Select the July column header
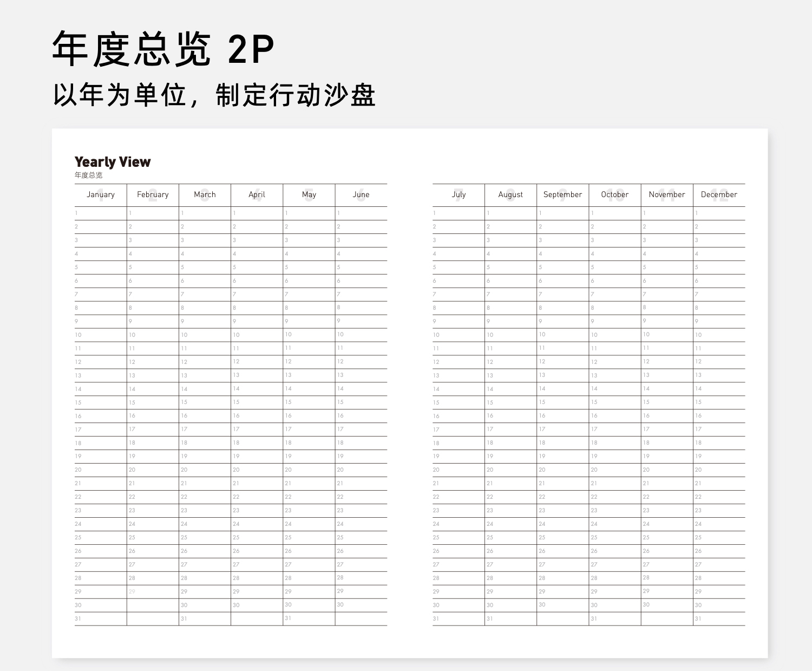Viewport: 812px width, 671px height. click(x=459, y=194)
